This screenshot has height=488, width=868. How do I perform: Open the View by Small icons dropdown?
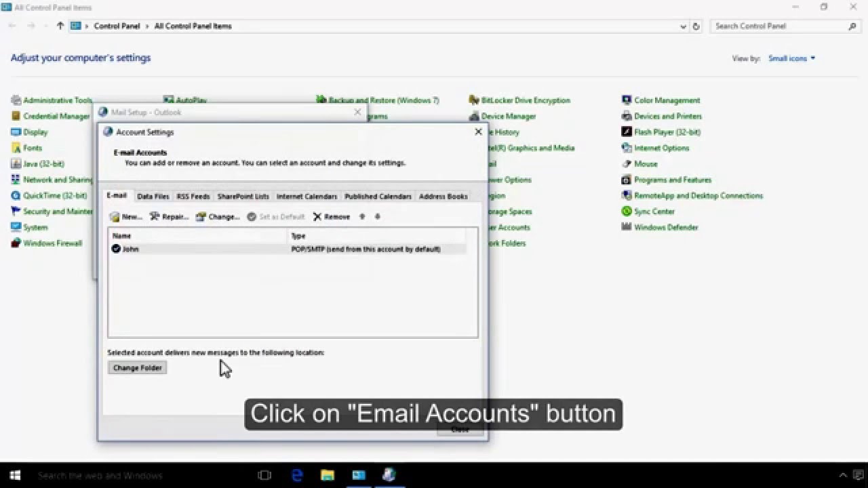click(x=791, y=58)
